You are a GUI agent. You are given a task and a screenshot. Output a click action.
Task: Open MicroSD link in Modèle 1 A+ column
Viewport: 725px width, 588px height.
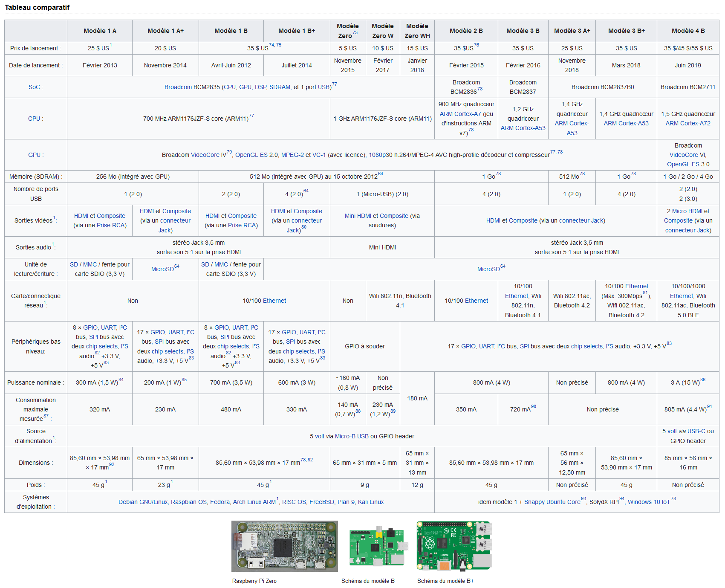162,269
